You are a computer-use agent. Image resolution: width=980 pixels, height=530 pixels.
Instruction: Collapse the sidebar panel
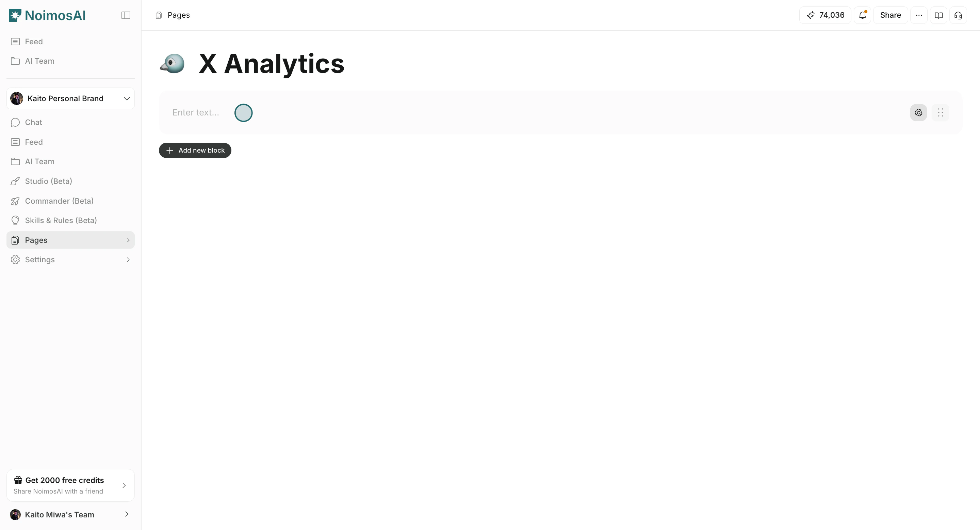(126, 15)
